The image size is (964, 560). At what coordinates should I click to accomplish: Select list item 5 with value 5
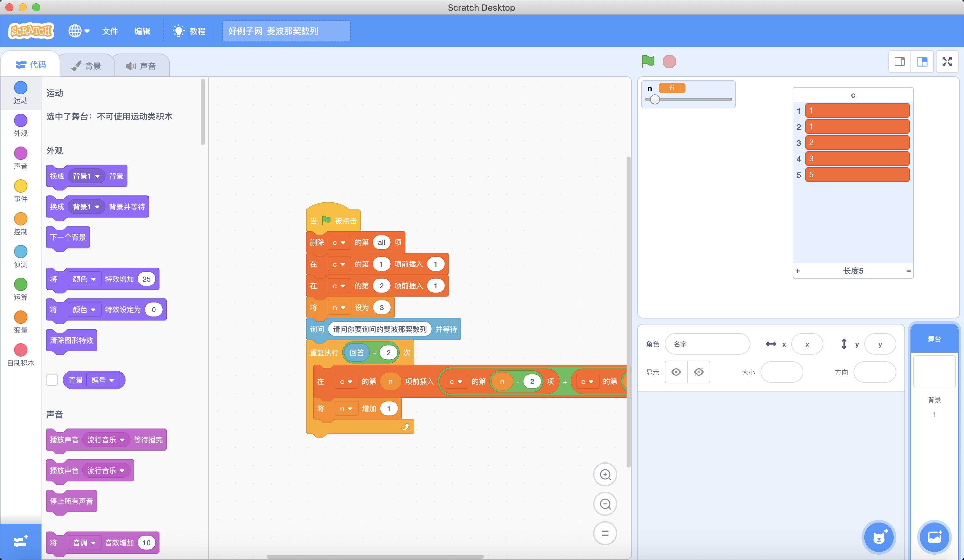click(857, 175)
